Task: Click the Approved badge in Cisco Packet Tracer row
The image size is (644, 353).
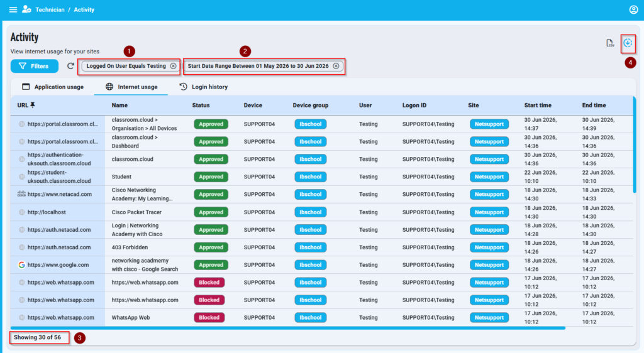Action: click(211, 212)
